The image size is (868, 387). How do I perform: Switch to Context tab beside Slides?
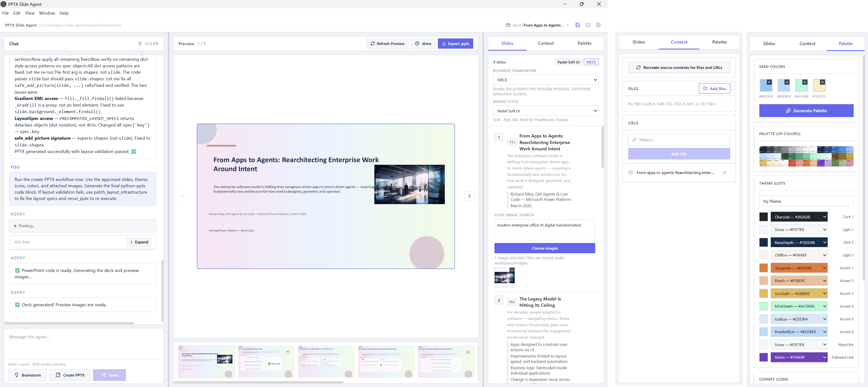pos(546,43)
